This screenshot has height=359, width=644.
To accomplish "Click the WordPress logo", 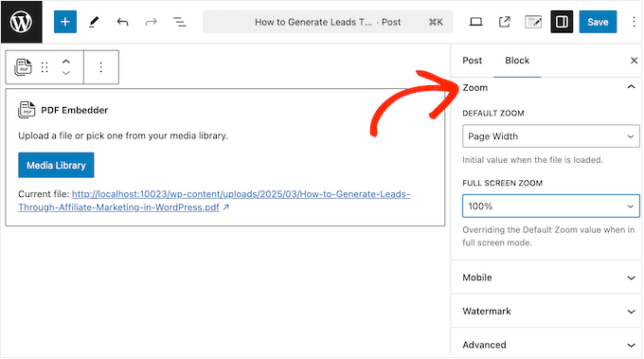I will [22, 22].
